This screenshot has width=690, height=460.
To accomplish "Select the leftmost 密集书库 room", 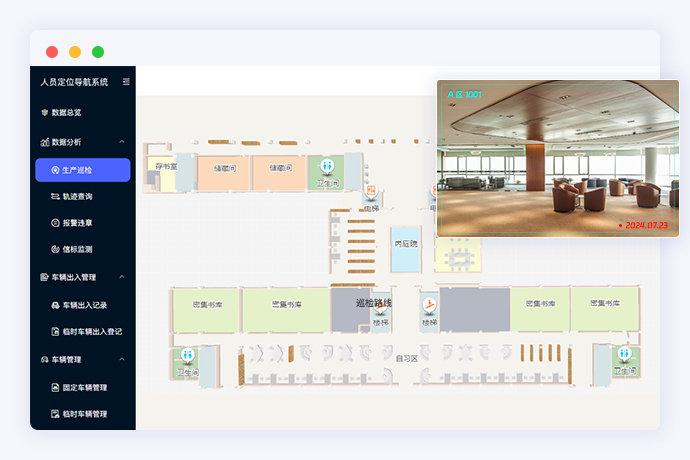I will pos(206,310).
